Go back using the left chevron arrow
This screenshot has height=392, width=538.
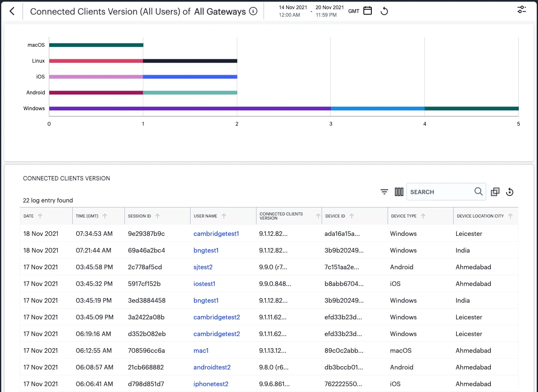12,11
